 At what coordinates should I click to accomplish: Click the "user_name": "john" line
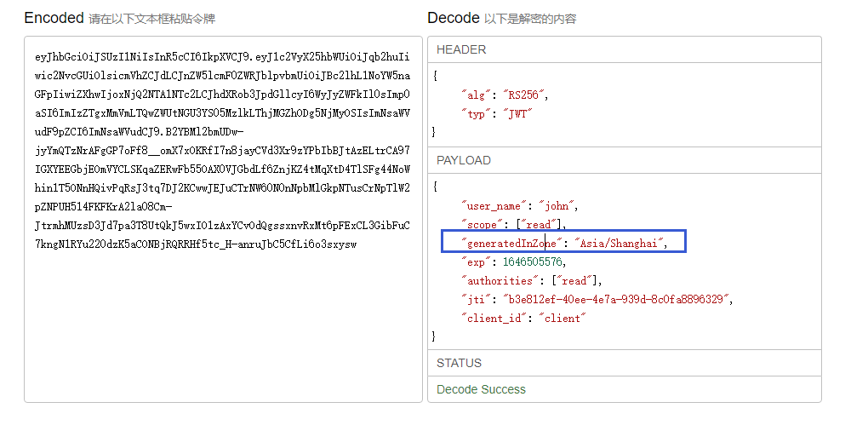(x=520, y=206)
